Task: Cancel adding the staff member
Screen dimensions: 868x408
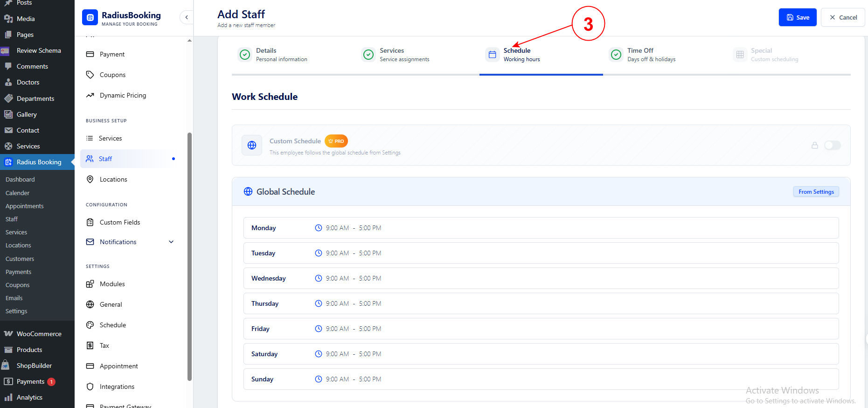Action: [843, 17]
